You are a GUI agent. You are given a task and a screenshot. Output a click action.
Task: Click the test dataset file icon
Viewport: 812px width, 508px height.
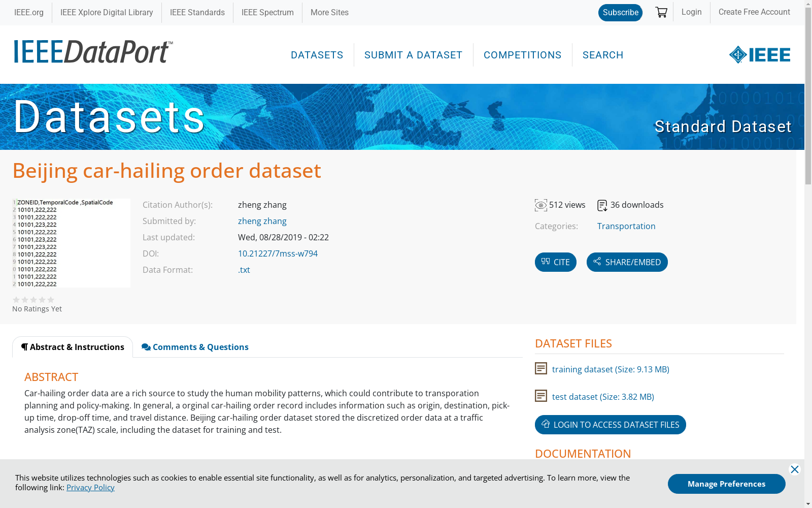(541, 396)
